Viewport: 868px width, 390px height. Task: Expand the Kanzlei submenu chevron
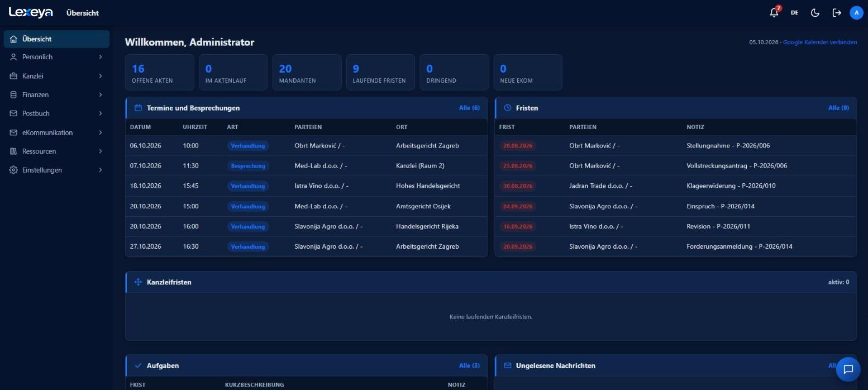point(101,76)
